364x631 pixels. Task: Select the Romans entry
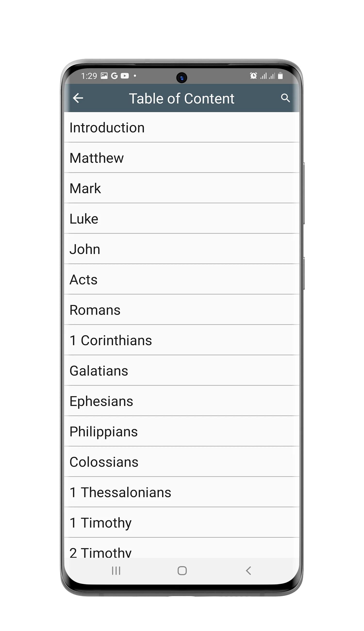pyautogui.click(x=182, y=310)
